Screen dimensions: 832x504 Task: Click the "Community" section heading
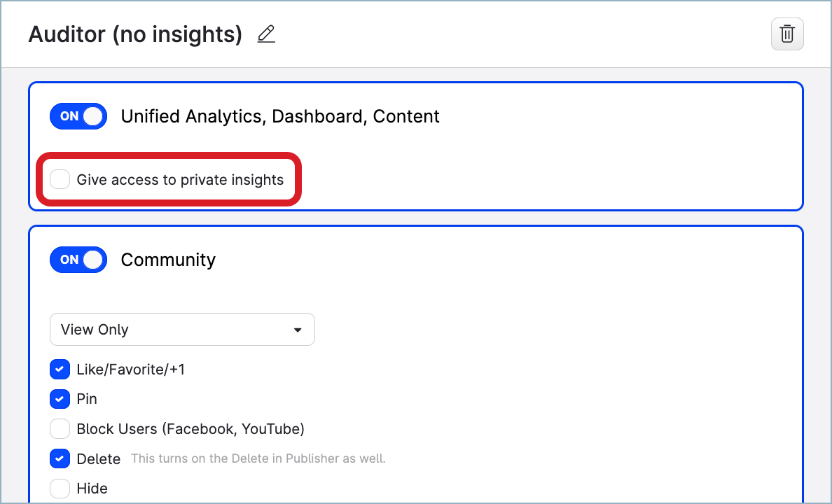click(x=168, y=260)
